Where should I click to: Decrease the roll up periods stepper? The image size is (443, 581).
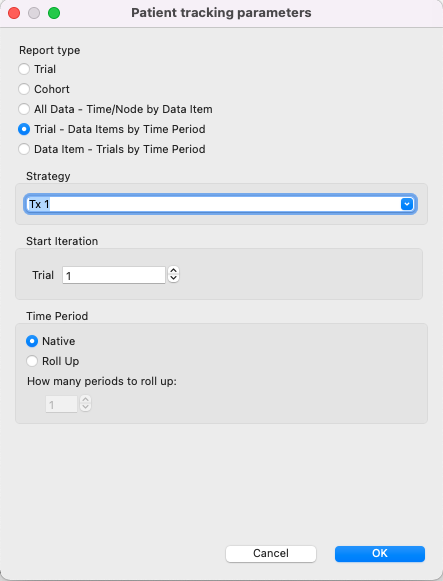coord(86,408)
